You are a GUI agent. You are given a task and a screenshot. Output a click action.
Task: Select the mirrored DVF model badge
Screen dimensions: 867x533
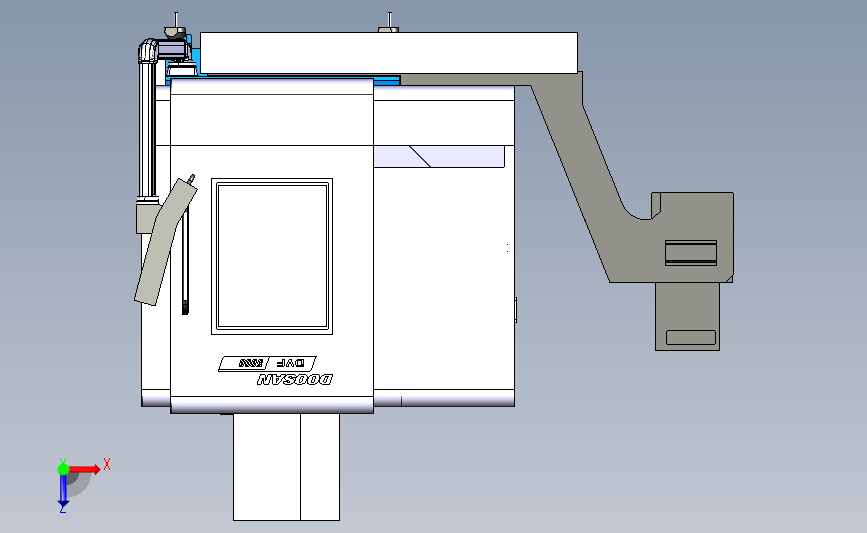pos(267,364)
